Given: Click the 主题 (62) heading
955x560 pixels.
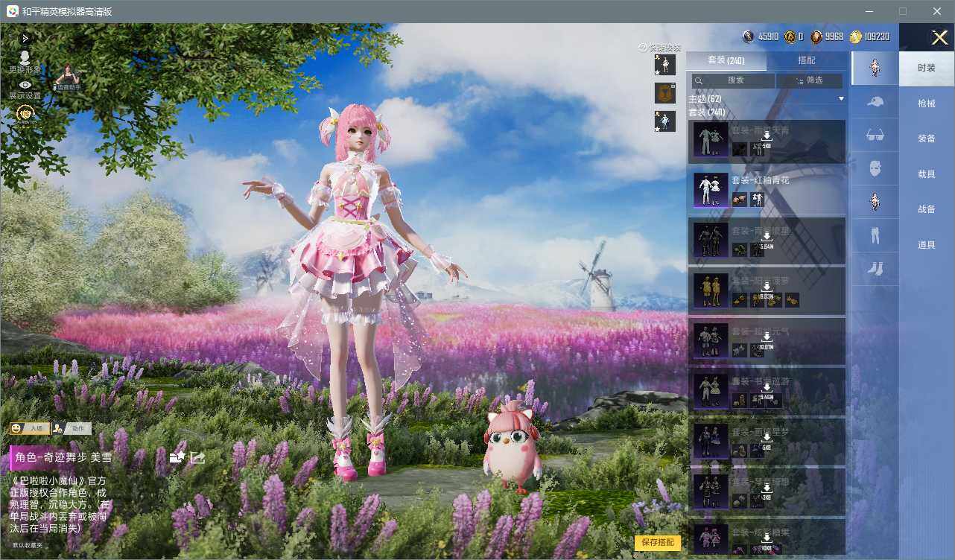Looking at the screenshot, I should (x=705, y=99).
